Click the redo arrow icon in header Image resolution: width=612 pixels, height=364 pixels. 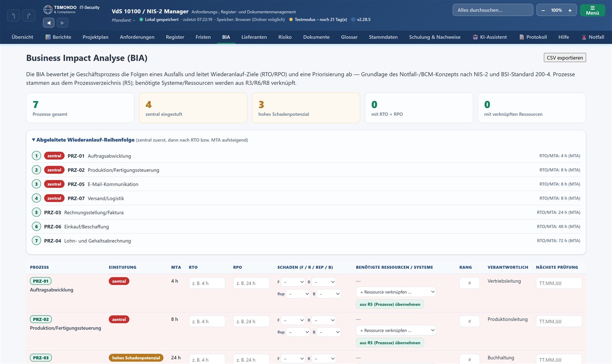(x=29, y=16)
